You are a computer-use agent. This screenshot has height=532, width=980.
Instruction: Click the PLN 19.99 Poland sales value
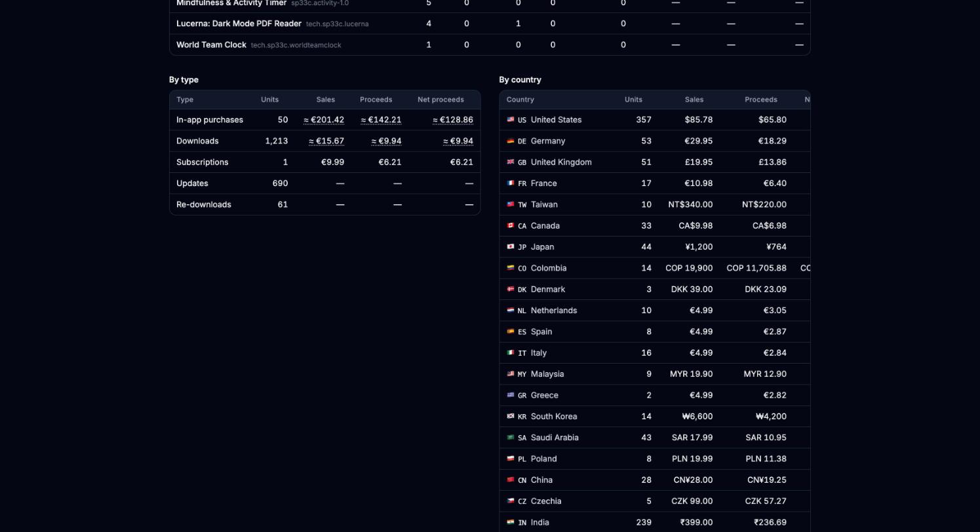click(x=692, y=459)
